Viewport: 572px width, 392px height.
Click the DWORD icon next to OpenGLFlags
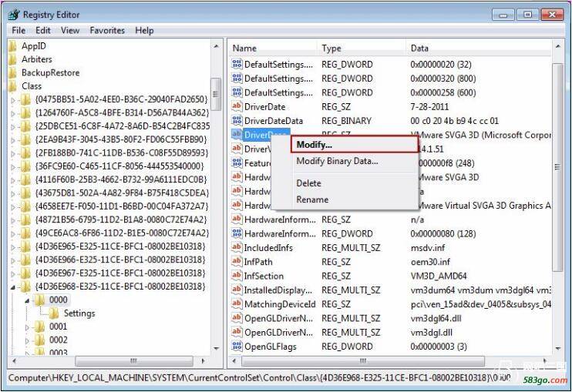[237, 346]
